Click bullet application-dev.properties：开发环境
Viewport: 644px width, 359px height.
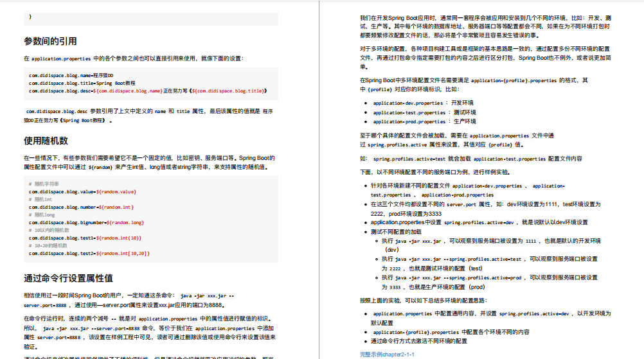pyautogui.click(x=423, y=103)
